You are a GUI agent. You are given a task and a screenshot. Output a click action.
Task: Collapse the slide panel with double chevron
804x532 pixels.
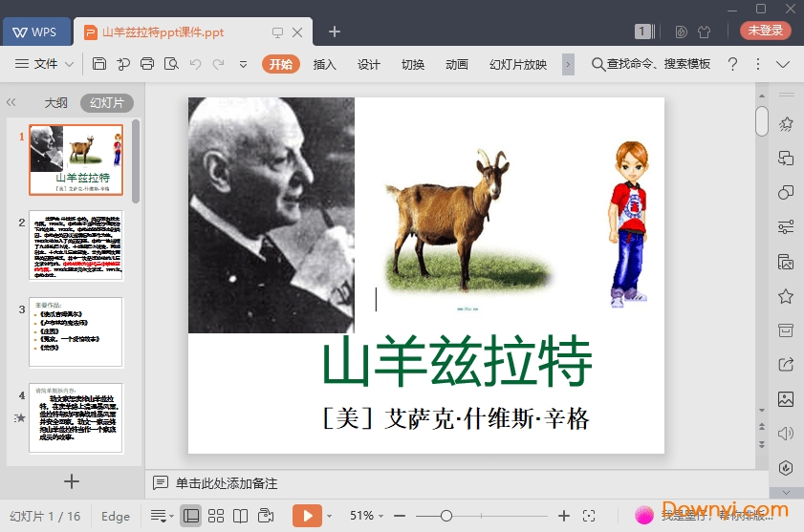[x=11, y=102]
